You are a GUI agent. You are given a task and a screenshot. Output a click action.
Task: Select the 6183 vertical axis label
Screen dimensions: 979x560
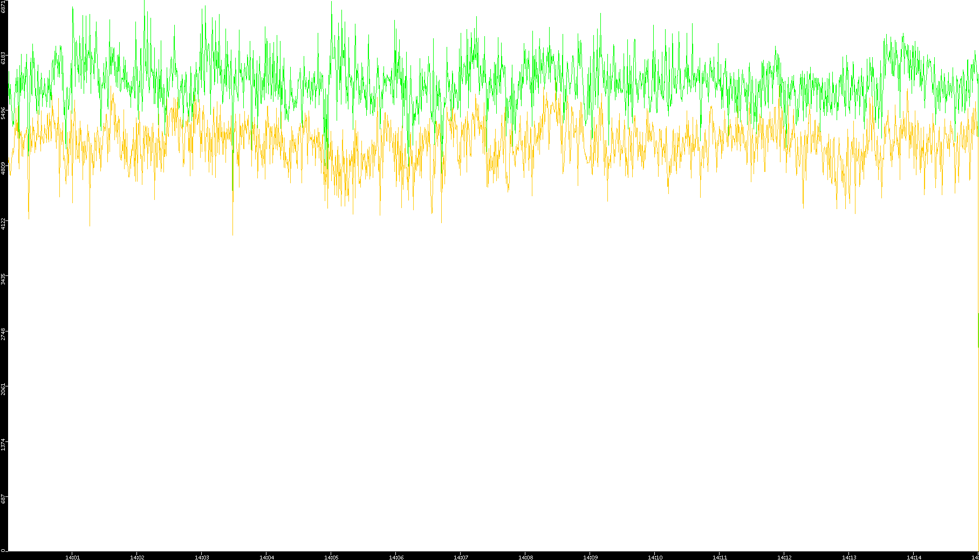pos(4,57)
